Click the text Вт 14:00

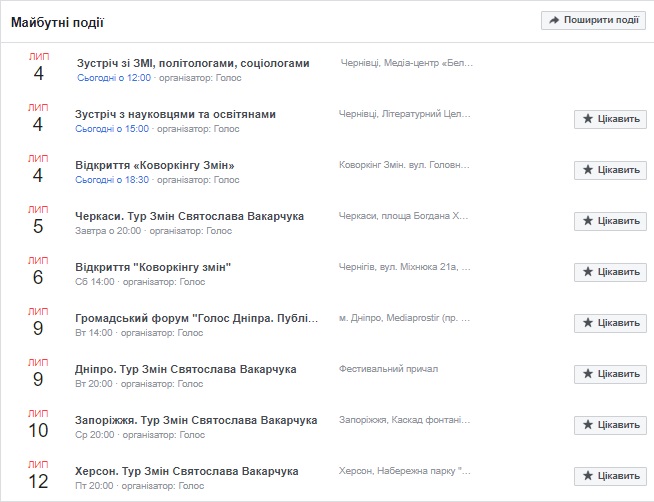click(94, 333)
